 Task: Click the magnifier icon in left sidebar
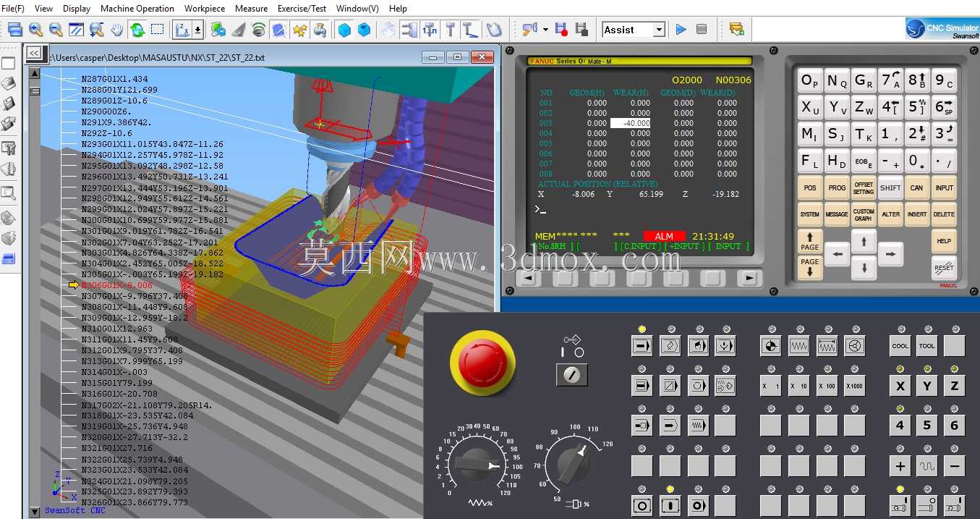9,193
